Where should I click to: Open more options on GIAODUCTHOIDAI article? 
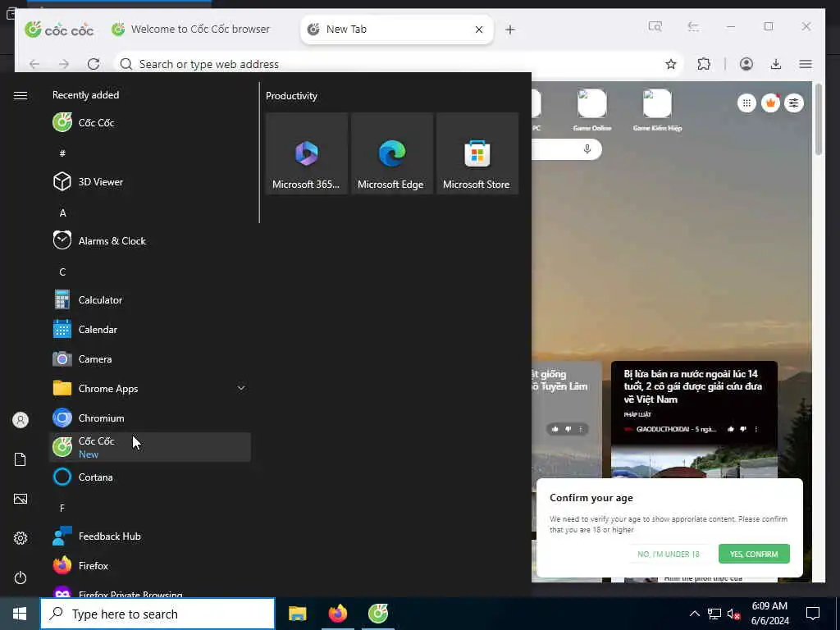point(756,429)
